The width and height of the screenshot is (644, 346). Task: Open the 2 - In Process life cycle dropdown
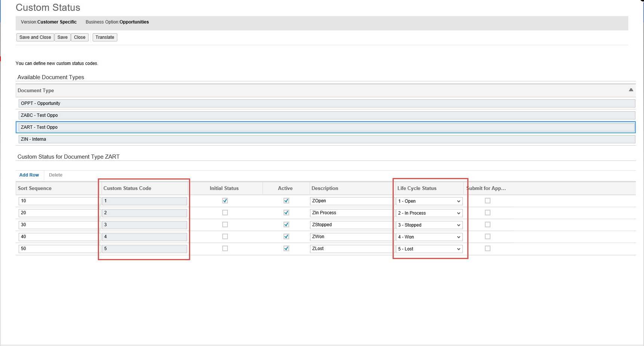click(429, 213)
